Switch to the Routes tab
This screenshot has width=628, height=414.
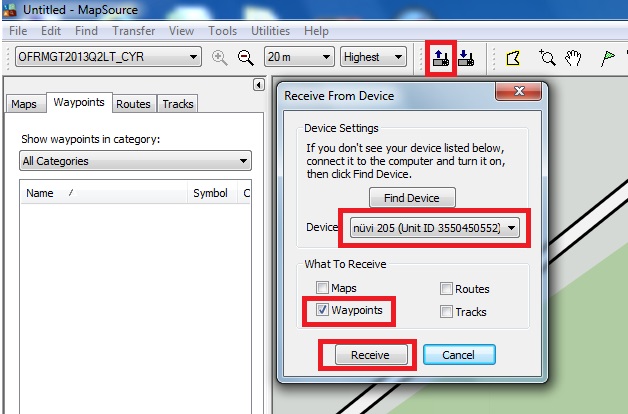point(133,104)
